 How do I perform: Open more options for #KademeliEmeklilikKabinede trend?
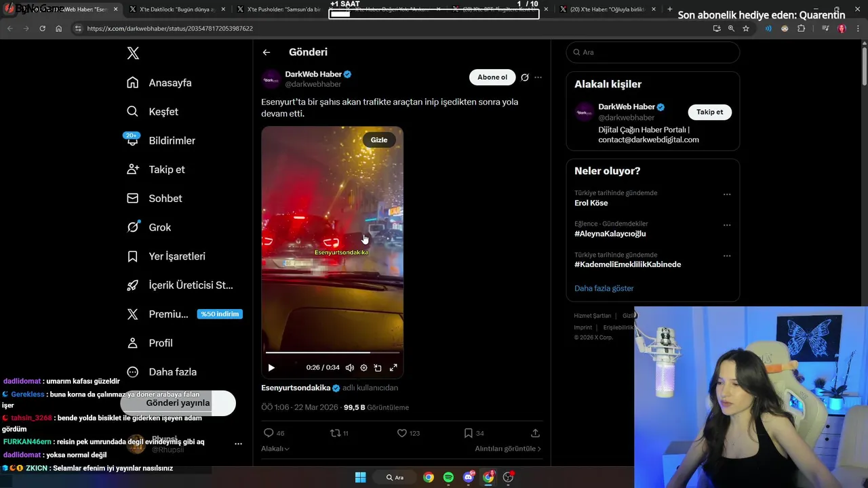pos(727,256)
